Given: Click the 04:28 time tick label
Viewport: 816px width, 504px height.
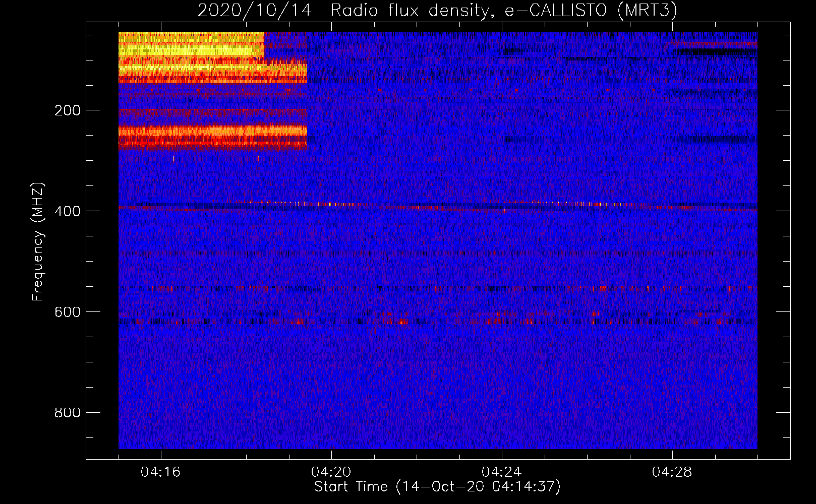Looking at the screenshot, I should coord(672,472).
